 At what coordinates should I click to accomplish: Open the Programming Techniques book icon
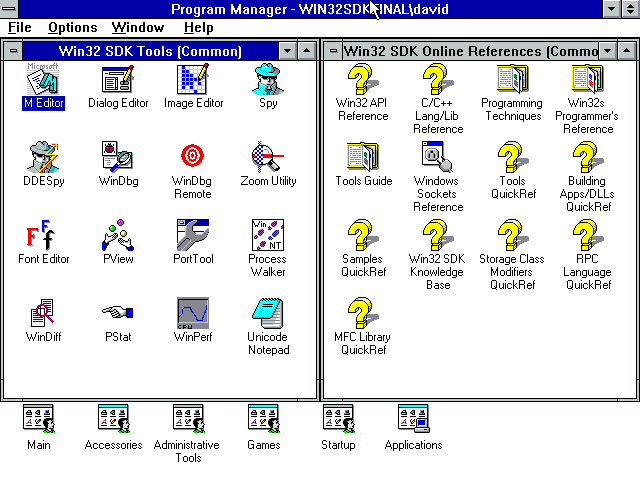pos(513,79)
